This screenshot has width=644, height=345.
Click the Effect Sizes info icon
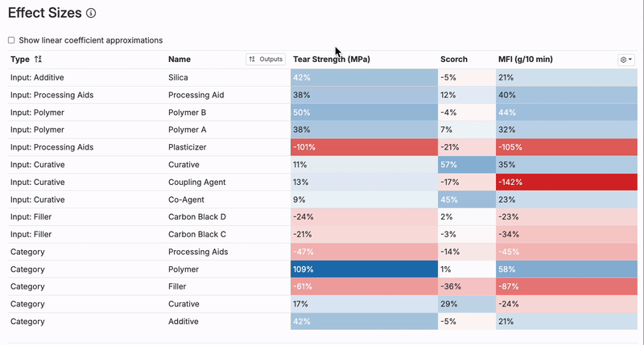[91, 14]
